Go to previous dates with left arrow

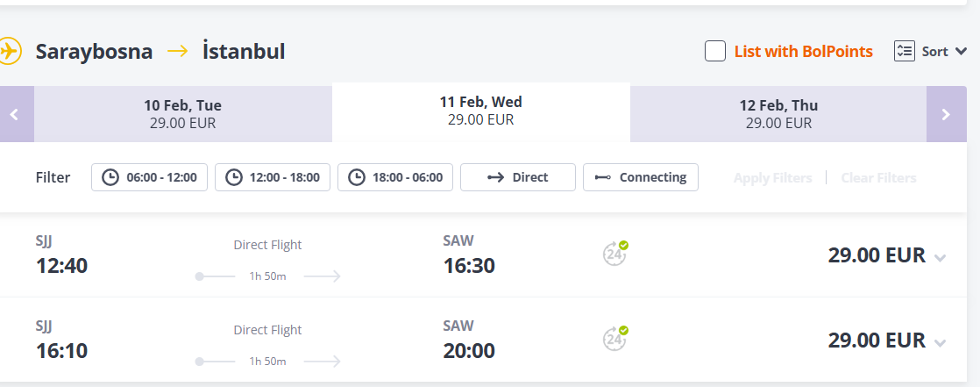[16, 114]
